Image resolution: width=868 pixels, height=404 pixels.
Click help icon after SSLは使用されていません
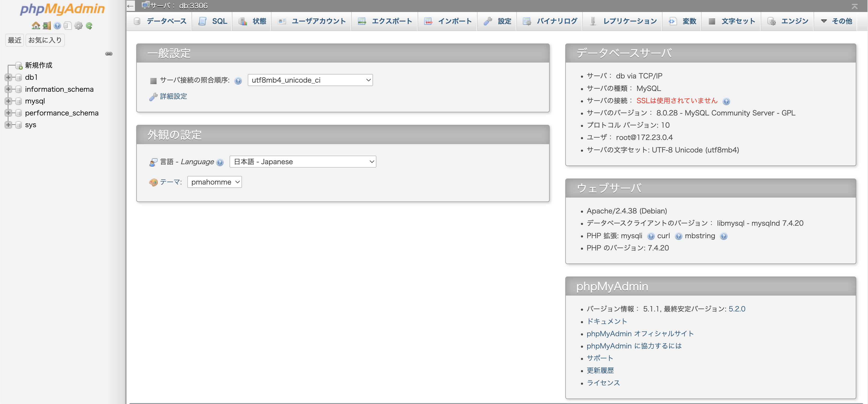(727, 101)
